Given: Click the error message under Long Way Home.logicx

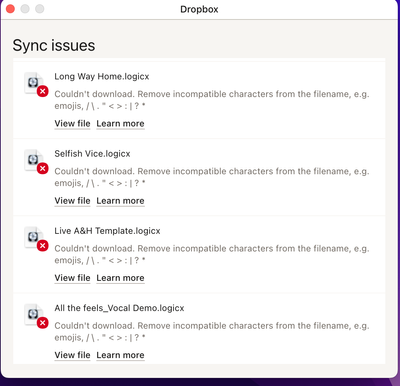Looking at the screenshot, I should (212, 100).
